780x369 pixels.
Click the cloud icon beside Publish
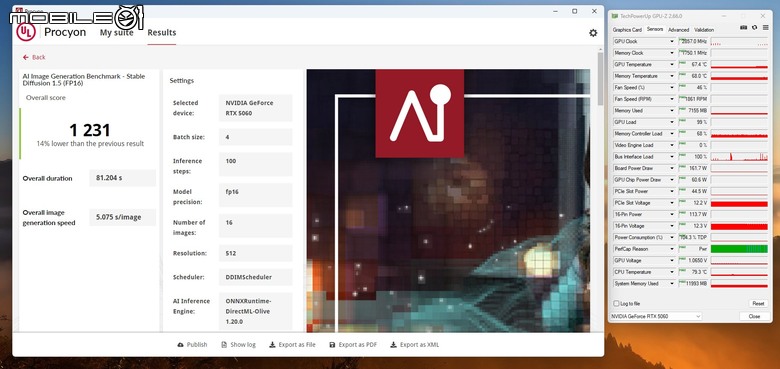point(180,345)
